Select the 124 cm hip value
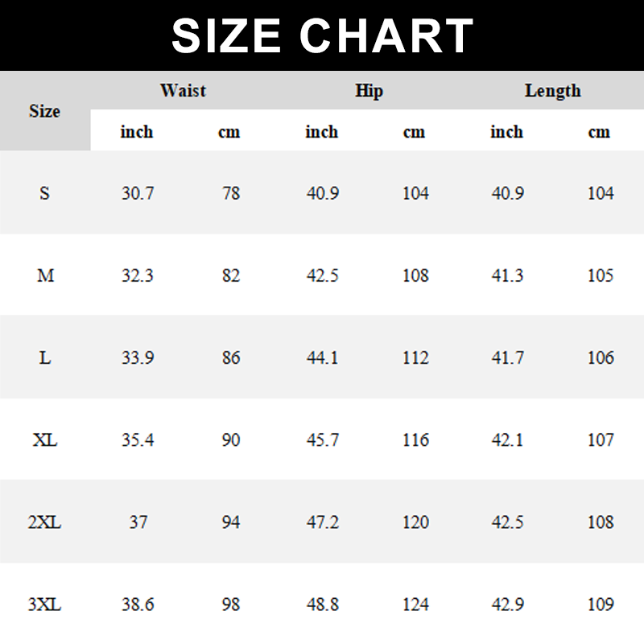 click(x=415, y=605)
